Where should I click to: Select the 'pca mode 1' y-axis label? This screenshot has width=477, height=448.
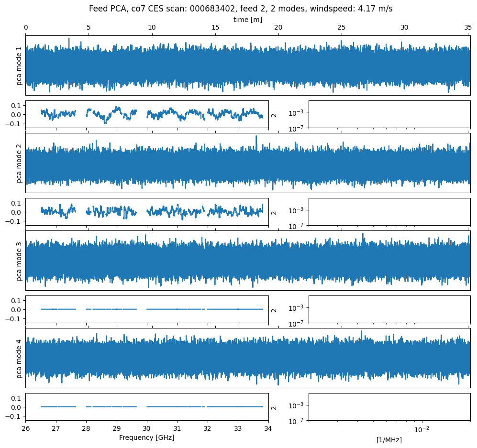point(20,66)
